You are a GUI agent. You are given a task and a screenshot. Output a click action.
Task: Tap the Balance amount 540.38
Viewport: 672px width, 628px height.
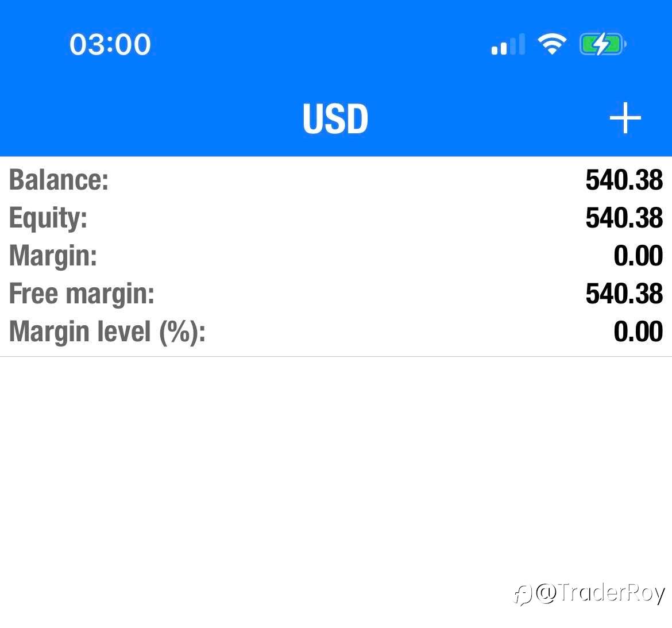(624, 180)
